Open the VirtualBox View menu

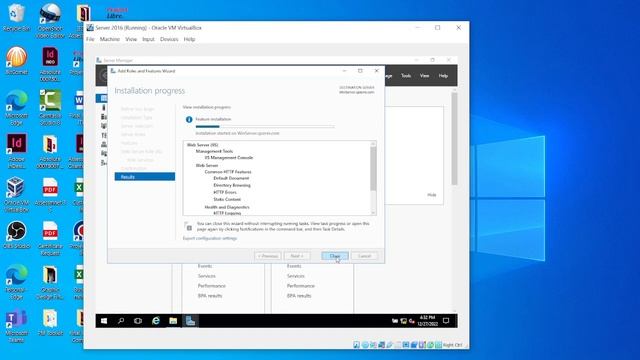pyautogui.click(x=131, y=39)
